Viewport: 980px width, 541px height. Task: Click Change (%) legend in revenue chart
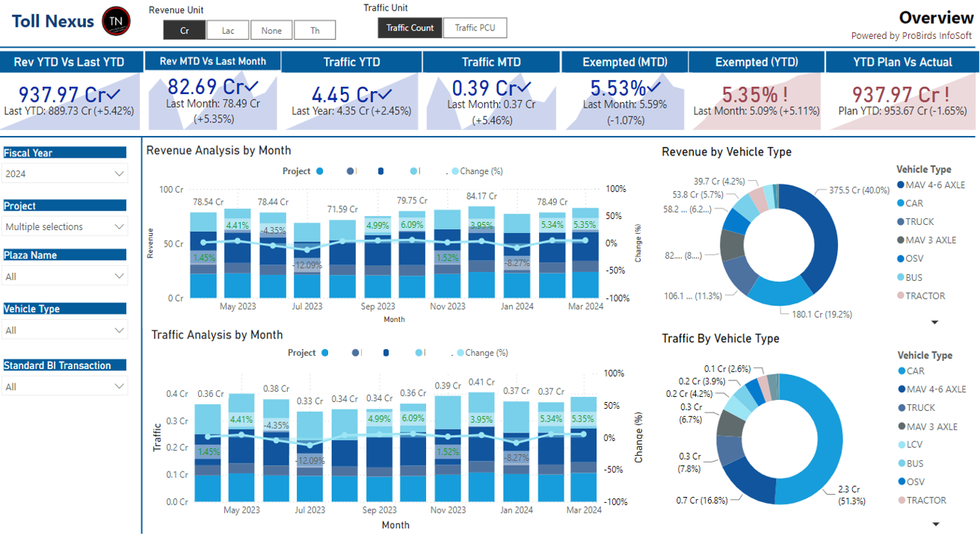(x=477, y=171)
